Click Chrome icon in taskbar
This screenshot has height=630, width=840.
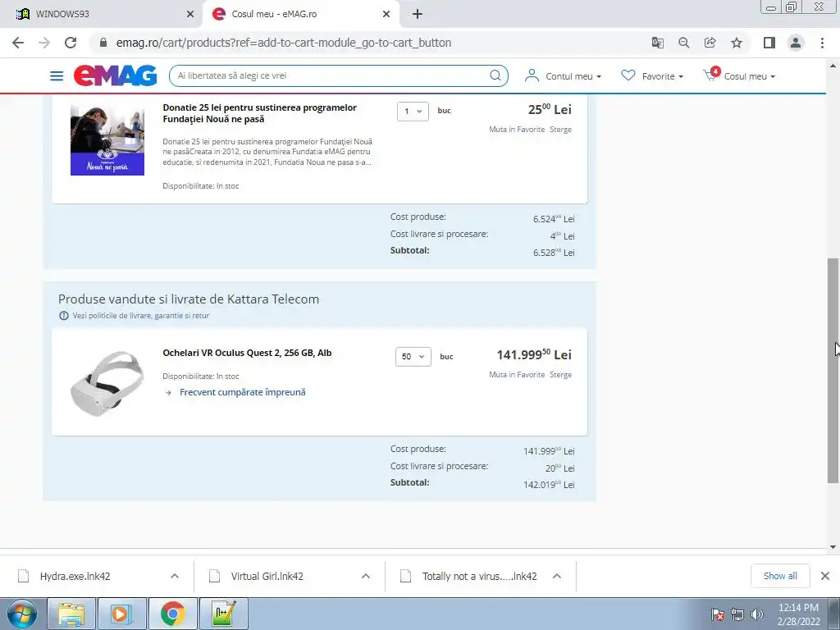tap(172, 614)
